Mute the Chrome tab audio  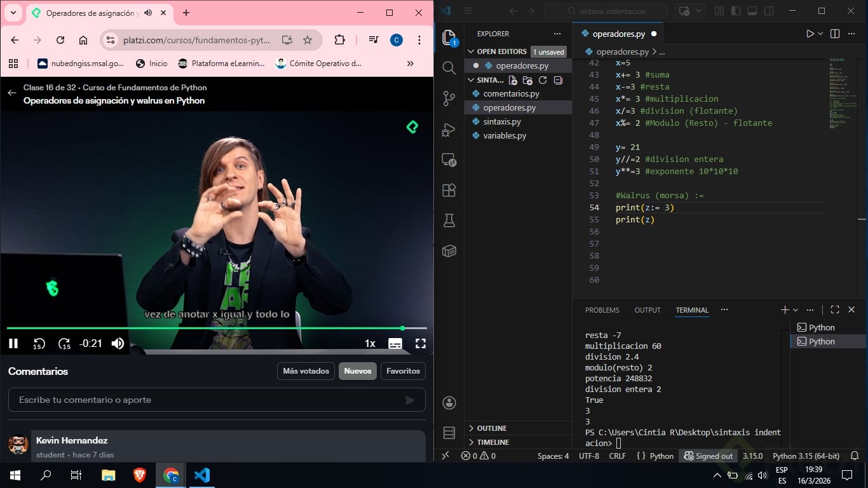(148, 13)
